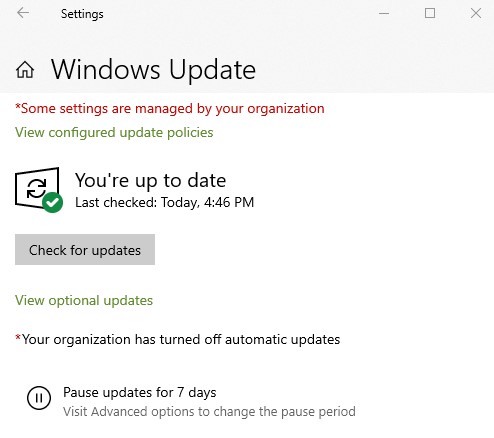Minimize the Settings window
The height and width of the screenshot is (438, 494).
(384, 13)
